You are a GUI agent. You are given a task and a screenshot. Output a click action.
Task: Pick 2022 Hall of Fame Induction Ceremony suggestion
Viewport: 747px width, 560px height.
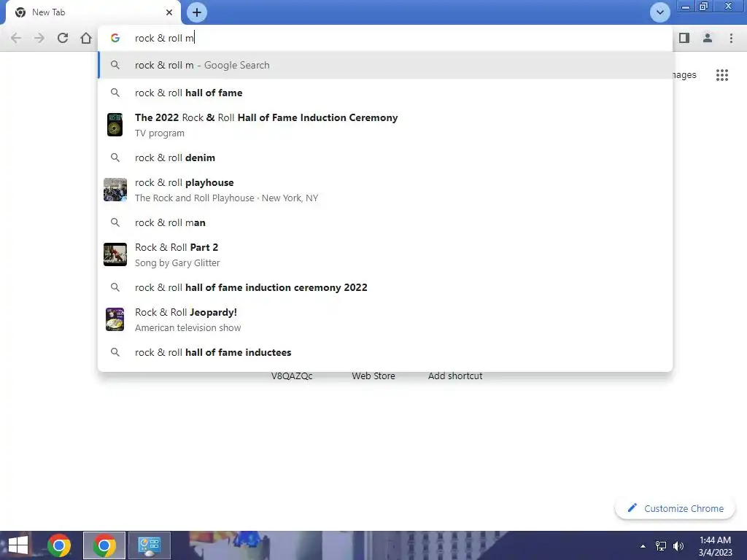click(x=385, y=125)
